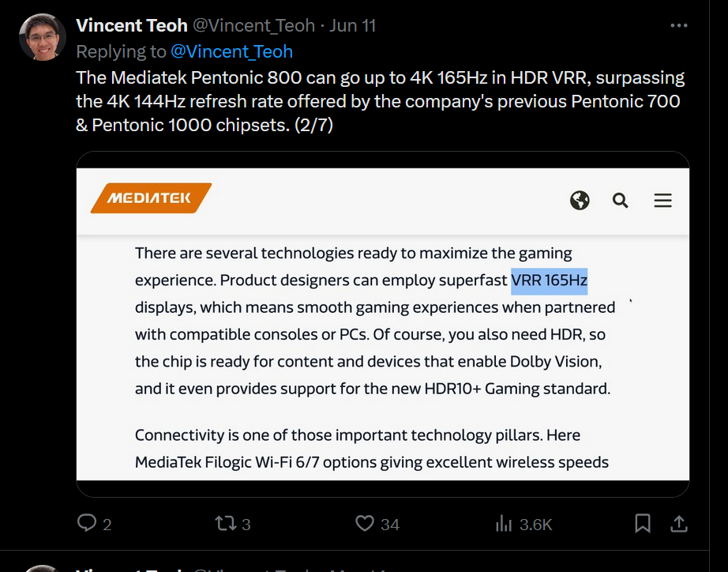The width and height of the screenshot is (728, 572).
Task: Retweet this post via repost icon
Action: click(225, 523)
